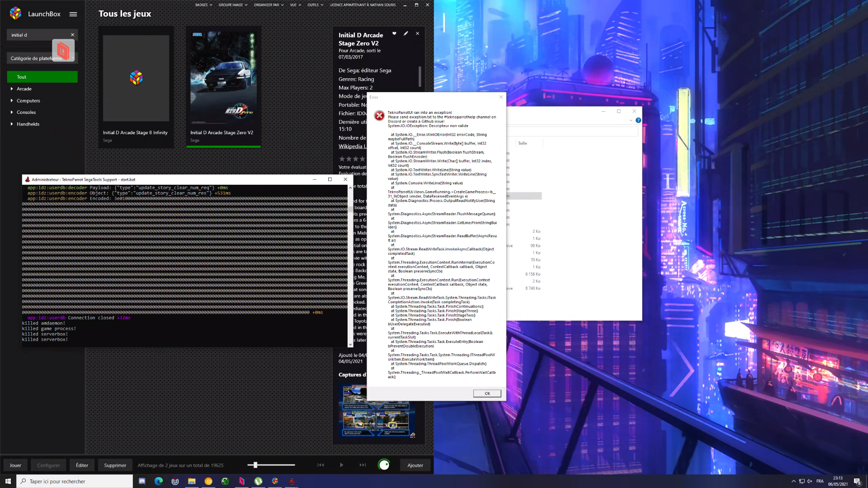Click the red error icon in the dialog

pos(379,116)
